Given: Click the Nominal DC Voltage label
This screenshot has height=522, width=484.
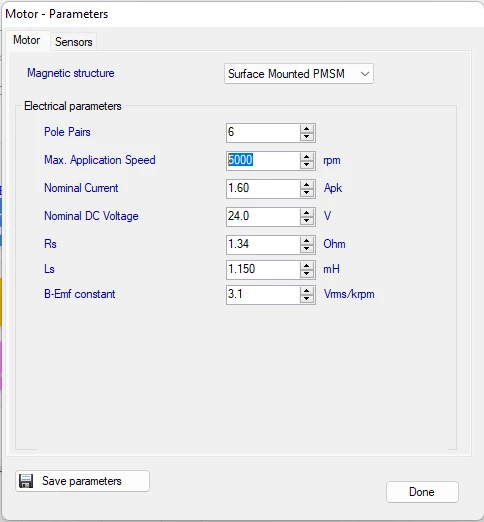Looking at the screenshot, I should click(91, 216).
